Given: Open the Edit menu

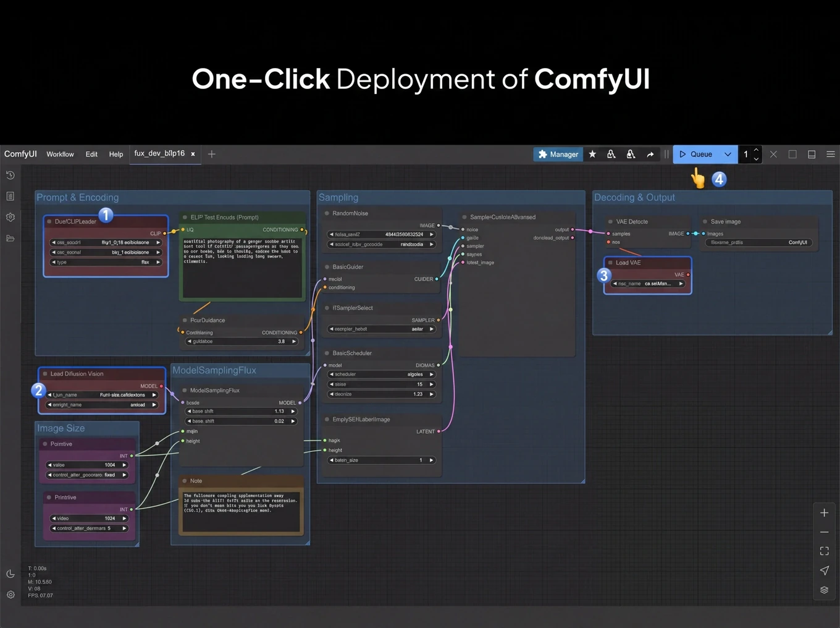Looking at the screenshot, I should 91,154.
